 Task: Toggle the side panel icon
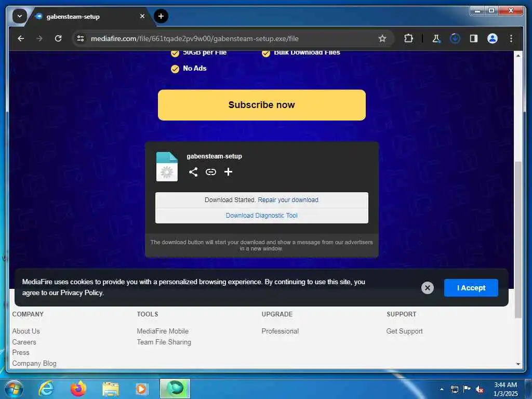[474, 38]
